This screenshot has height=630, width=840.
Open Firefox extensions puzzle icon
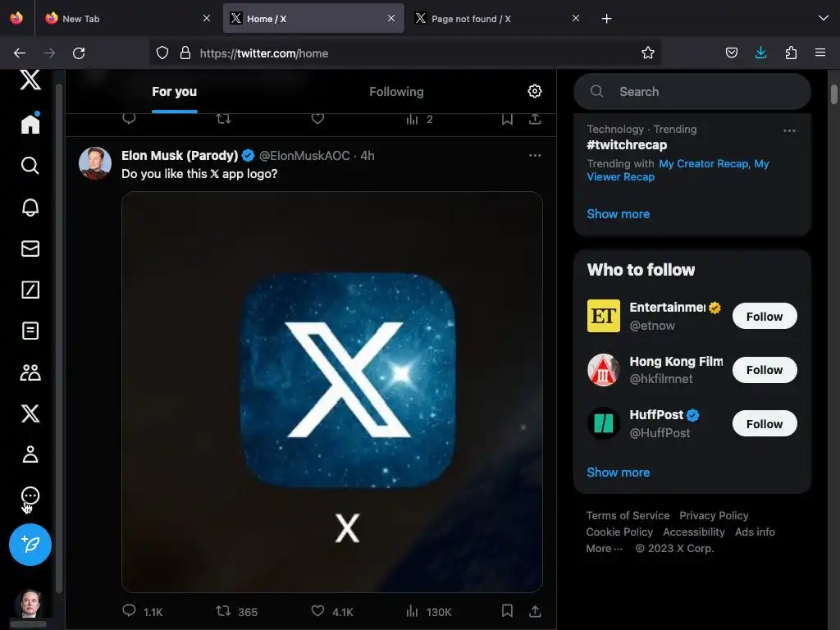pos(791,52)
